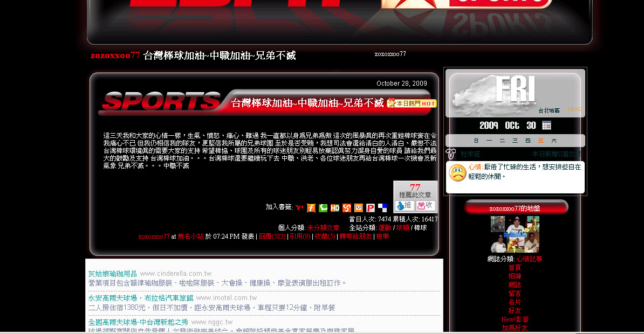Screen dimensions: 644x334
Task: Click the 本日熱門 HOT badge
Action: click(x=412, y=103)
